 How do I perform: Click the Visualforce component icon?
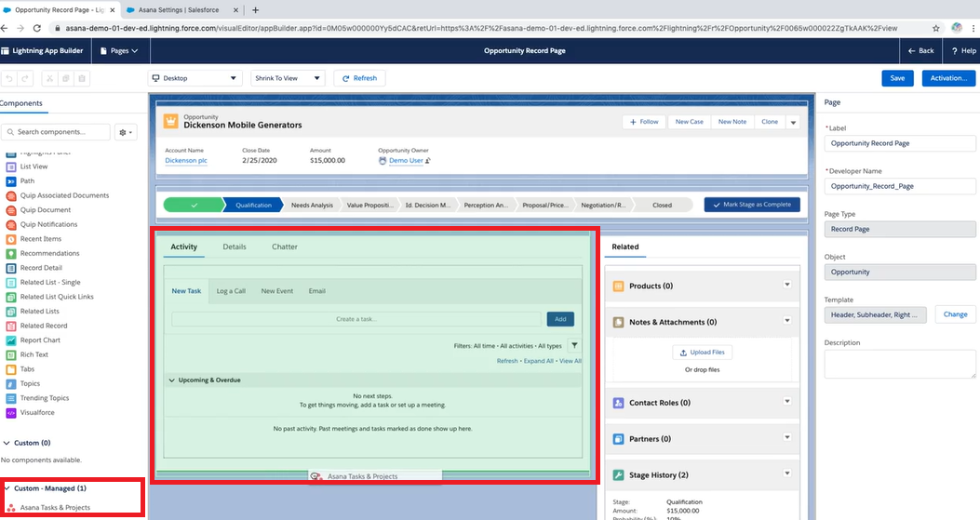click(10, 412)
